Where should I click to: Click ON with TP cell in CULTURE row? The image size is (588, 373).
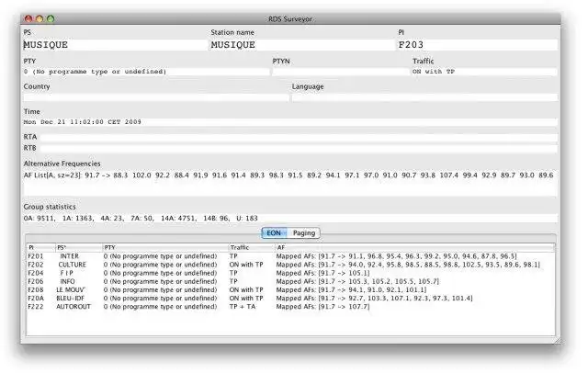pyautogui.click(x=246, y=265)
